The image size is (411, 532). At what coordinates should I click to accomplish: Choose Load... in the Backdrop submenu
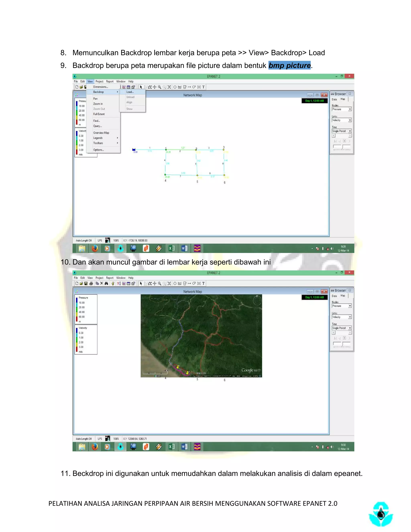(x=130, y=92)
